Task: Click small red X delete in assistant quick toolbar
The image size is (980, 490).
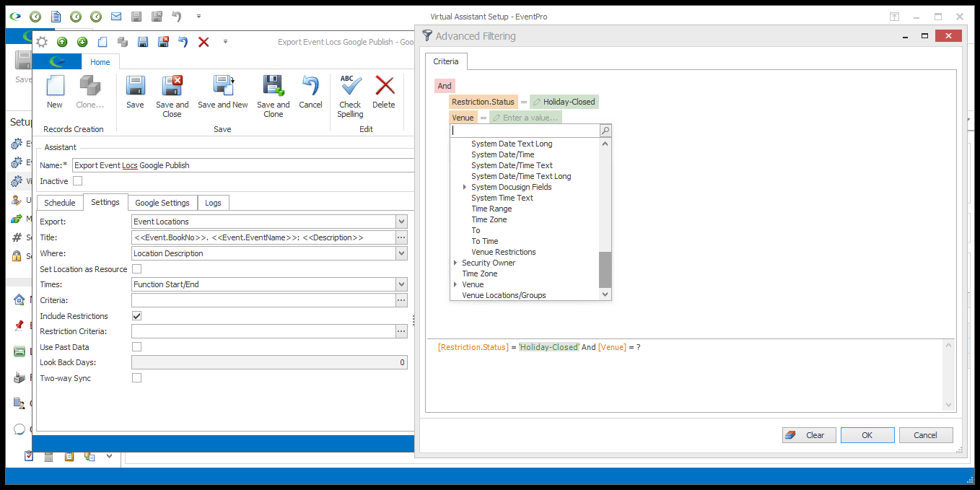Action: (x=204, y=42)
